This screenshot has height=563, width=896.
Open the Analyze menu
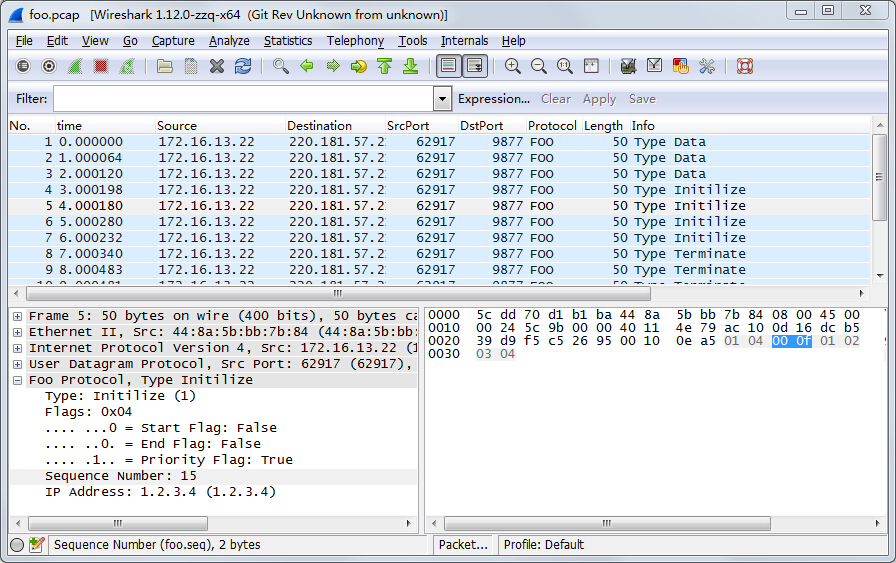(229, 41)
